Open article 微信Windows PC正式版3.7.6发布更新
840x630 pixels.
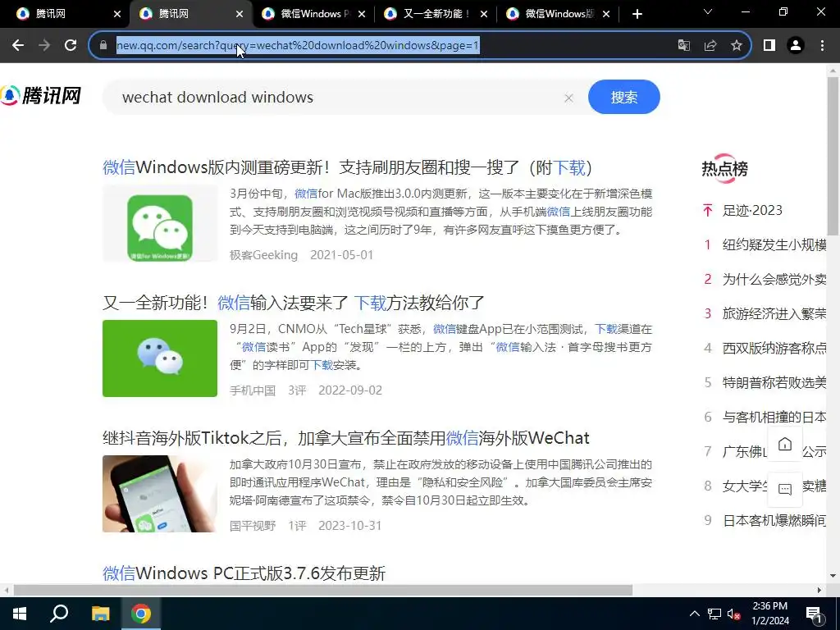(x=244, y=573)
